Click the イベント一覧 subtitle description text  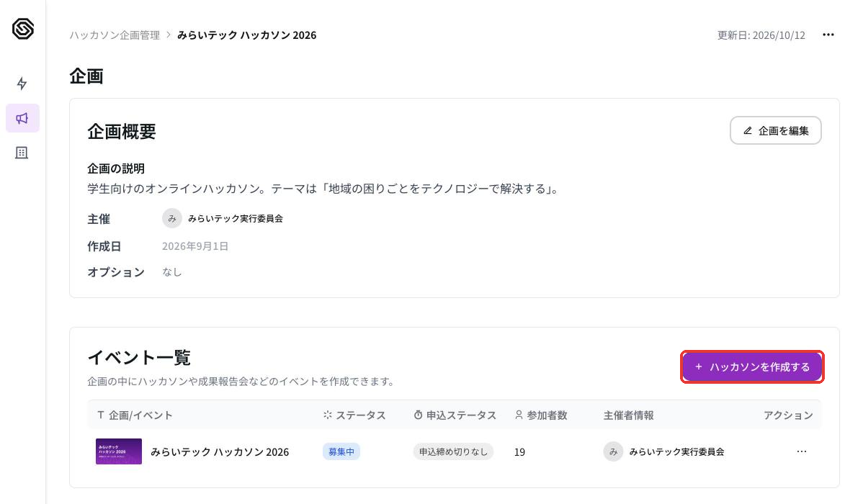pos(241,382)
